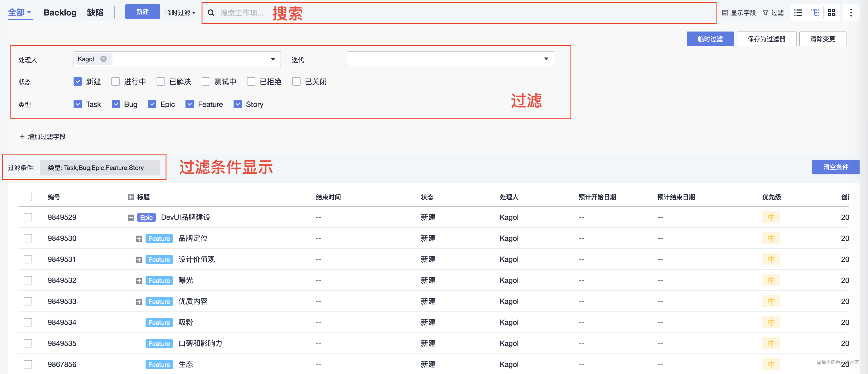
Task: Open the search work items magnifier icon
Action: [211, 12]
